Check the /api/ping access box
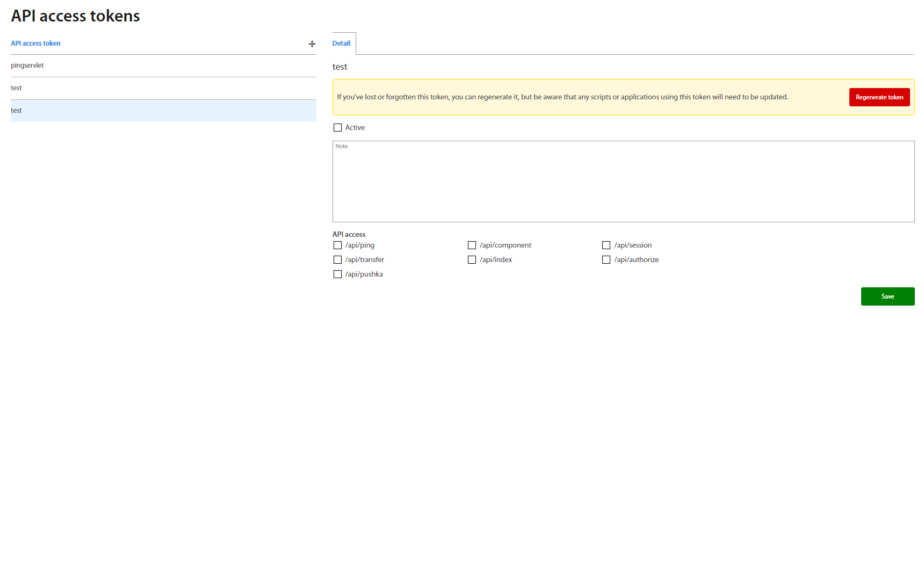The width and height of the screenshot is (924, 580). [x=337, y=245]
